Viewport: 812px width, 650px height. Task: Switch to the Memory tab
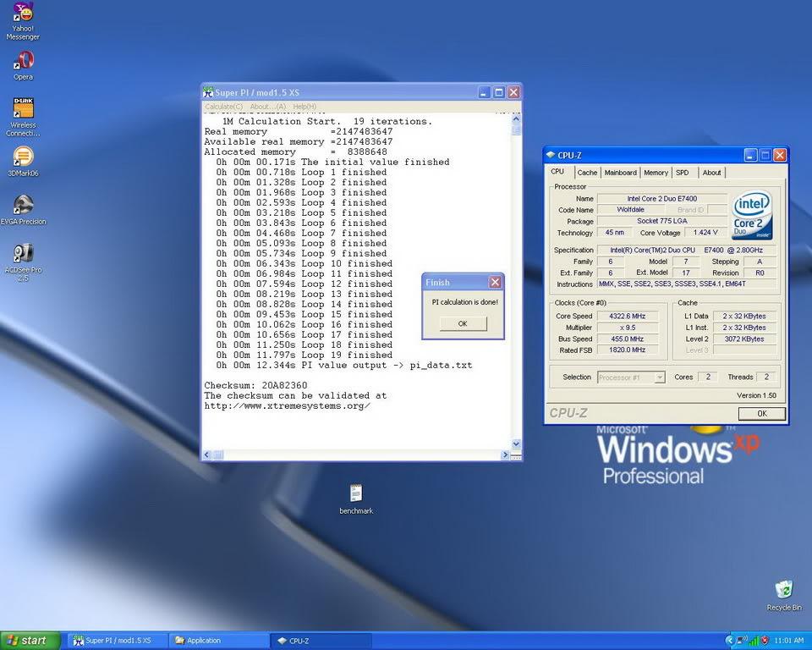[656, 173]
